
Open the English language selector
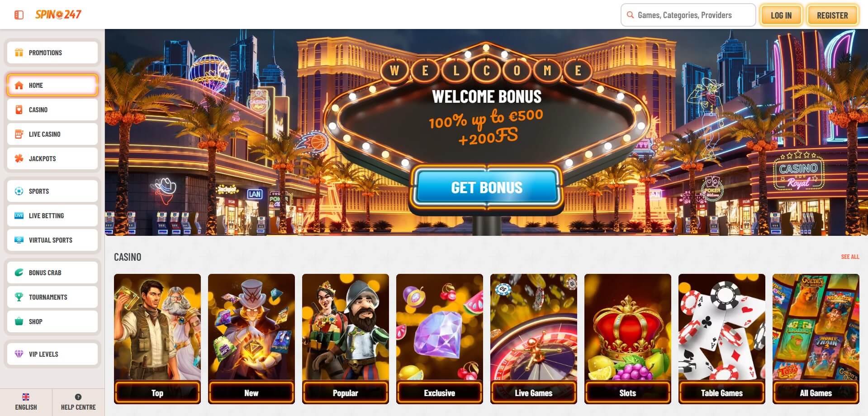[x=26, y=402]
